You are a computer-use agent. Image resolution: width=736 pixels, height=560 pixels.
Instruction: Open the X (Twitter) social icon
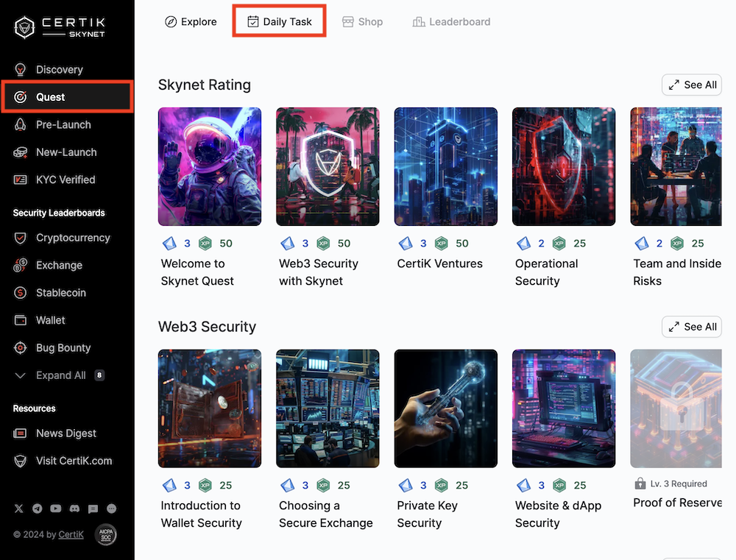coord(18,508)
